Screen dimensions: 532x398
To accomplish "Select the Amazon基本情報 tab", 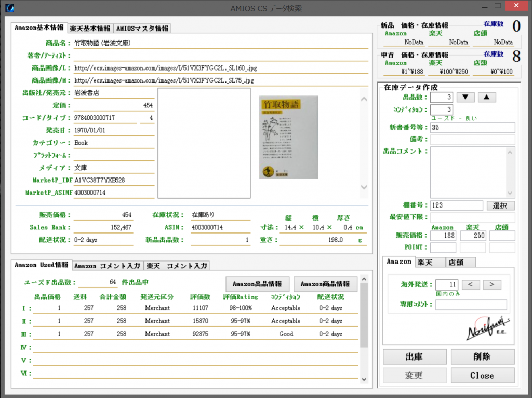I will (39, 28).
